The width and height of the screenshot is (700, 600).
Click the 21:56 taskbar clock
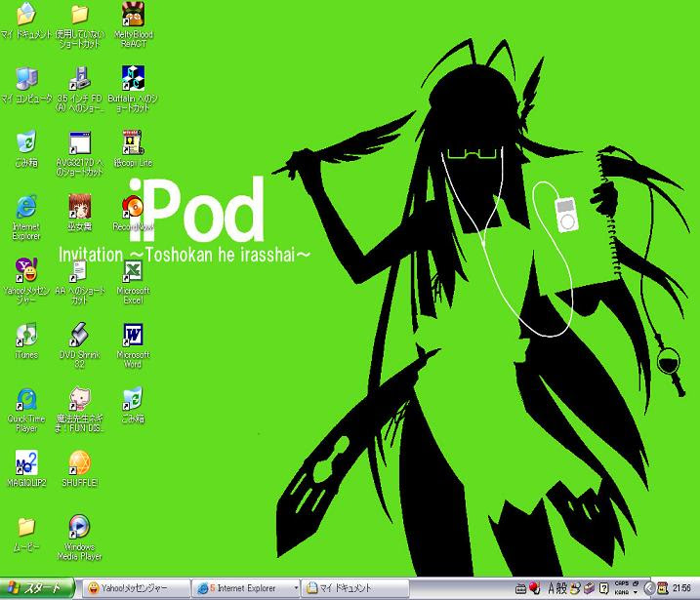[x=681, y=588]
